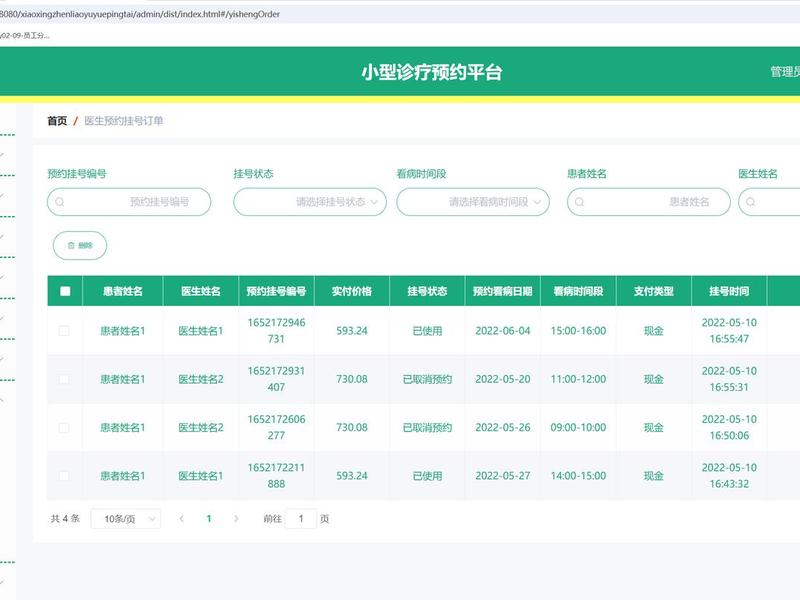The image size is (800, 600).
Task: Click the 删除 delete button
Action: point(80,245)
